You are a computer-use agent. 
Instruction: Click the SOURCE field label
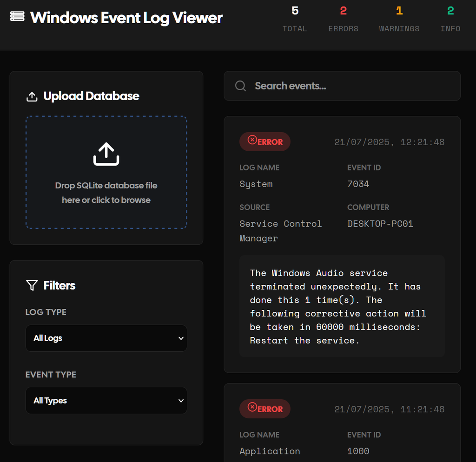point(254,208)
